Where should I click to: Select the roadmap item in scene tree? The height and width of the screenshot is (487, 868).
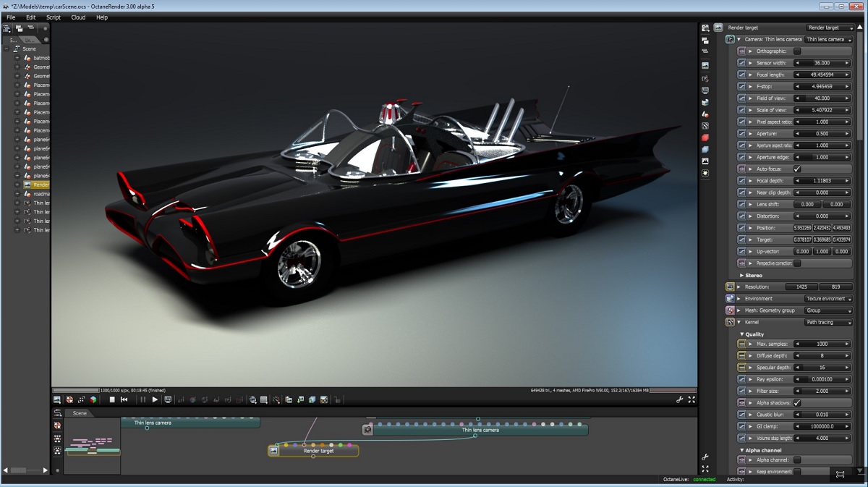[x=35, y=194]
